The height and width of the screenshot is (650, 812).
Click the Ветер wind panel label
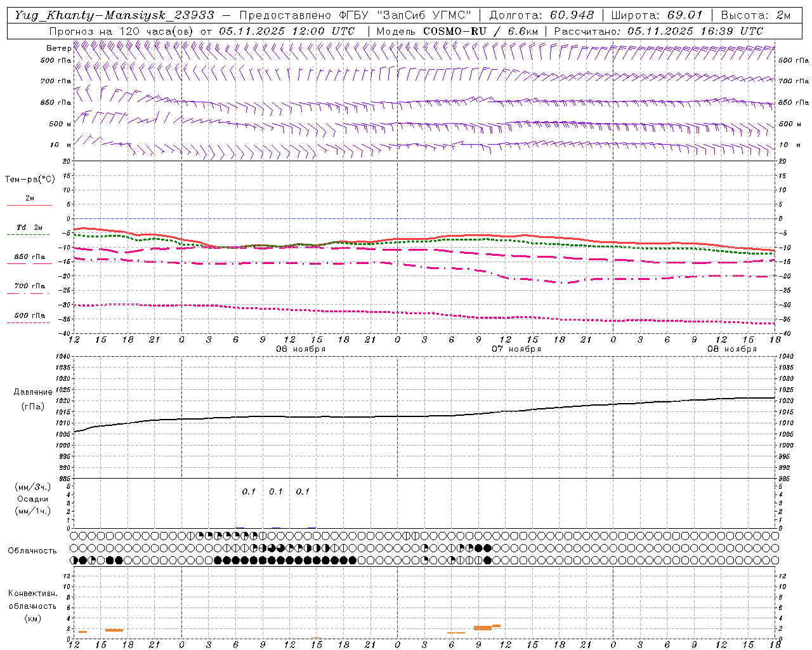[x=59, y=48]
